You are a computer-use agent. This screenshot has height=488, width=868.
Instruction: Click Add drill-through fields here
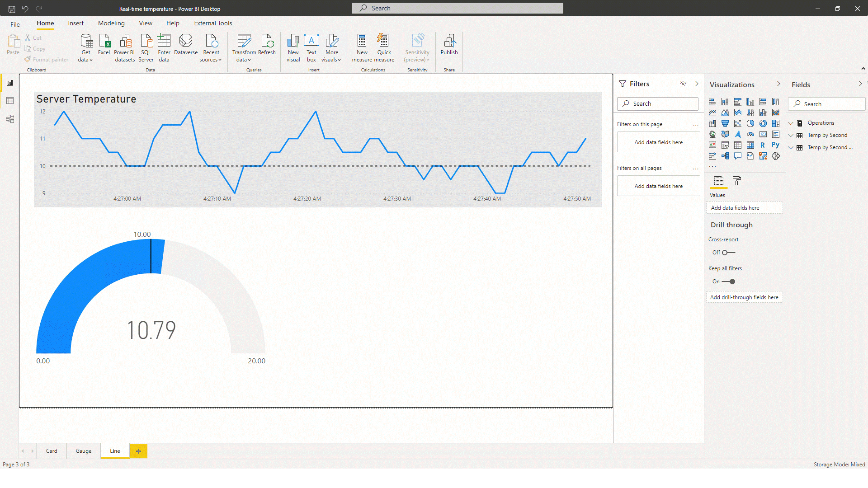click(745, 297)
